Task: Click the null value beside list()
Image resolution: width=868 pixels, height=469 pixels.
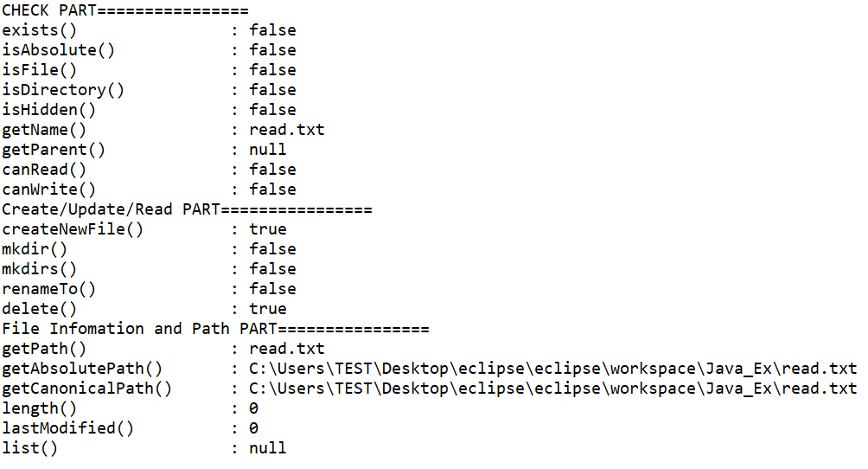Action: (267, 448)
